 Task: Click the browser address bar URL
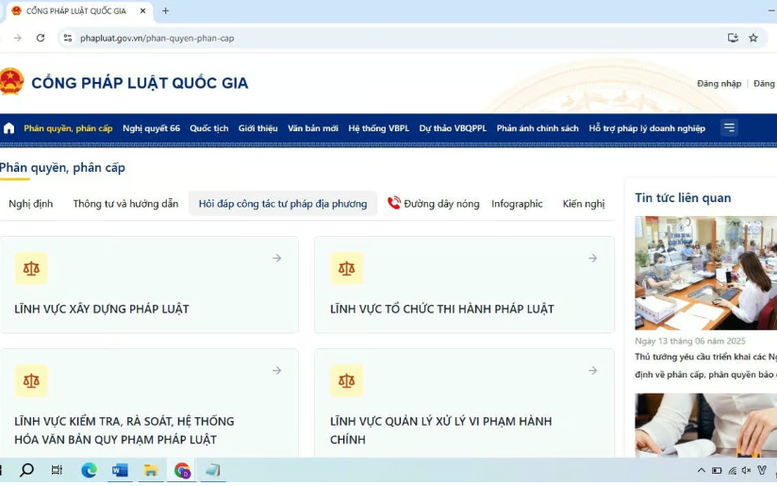pos(157,38)
